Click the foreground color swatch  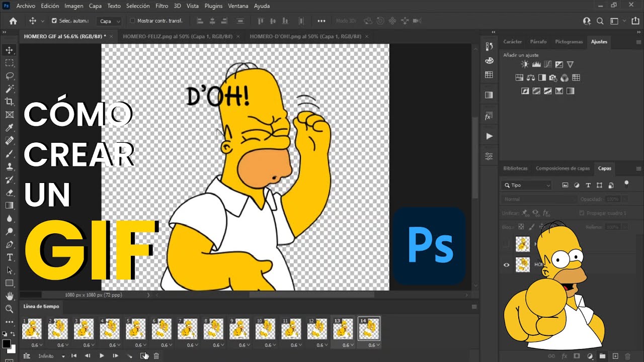click(x=7, y=344)
